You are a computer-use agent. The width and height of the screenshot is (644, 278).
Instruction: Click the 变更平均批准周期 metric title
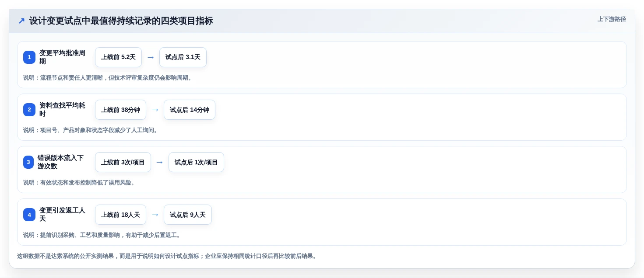pyautogui.click(x=62, y=57)
